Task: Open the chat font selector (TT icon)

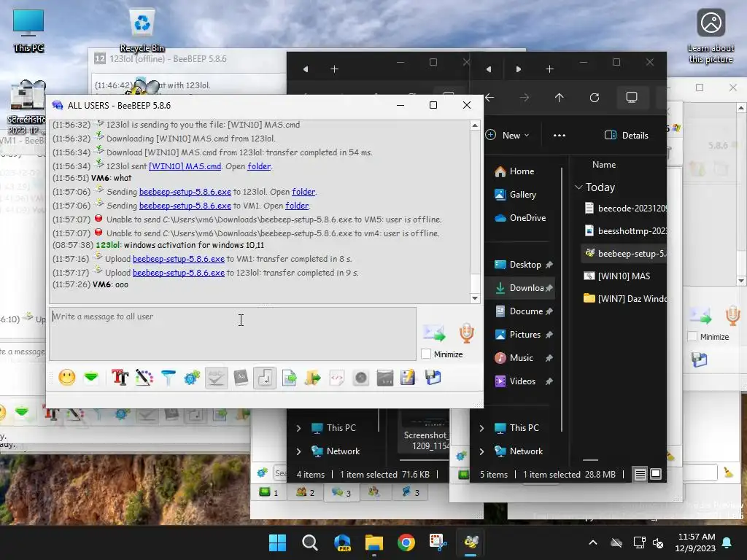Action: pos(120,378)
